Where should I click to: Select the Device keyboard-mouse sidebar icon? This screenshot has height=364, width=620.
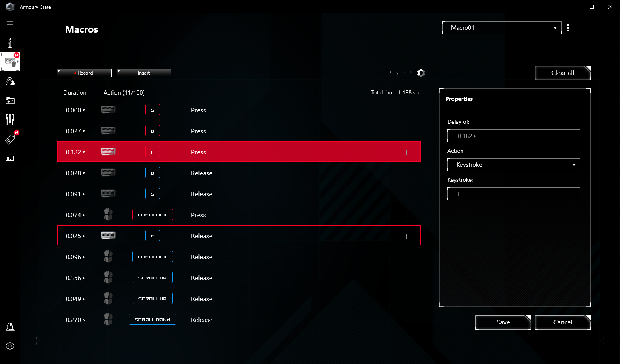tap(10, 62)
